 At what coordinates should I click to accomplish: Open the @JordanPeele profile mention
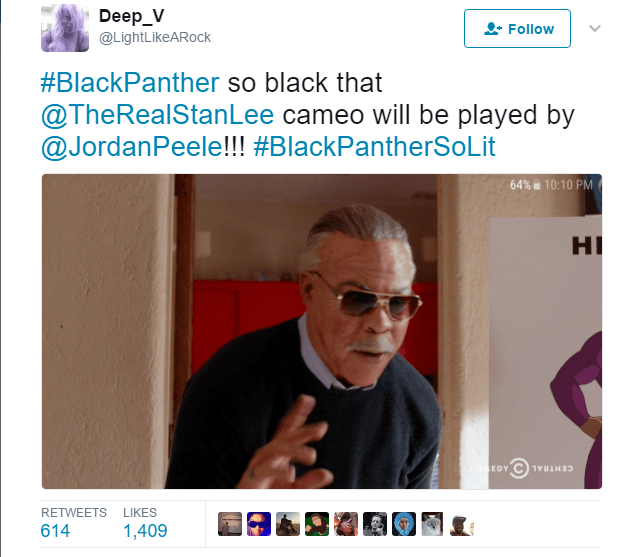(131, 146)
